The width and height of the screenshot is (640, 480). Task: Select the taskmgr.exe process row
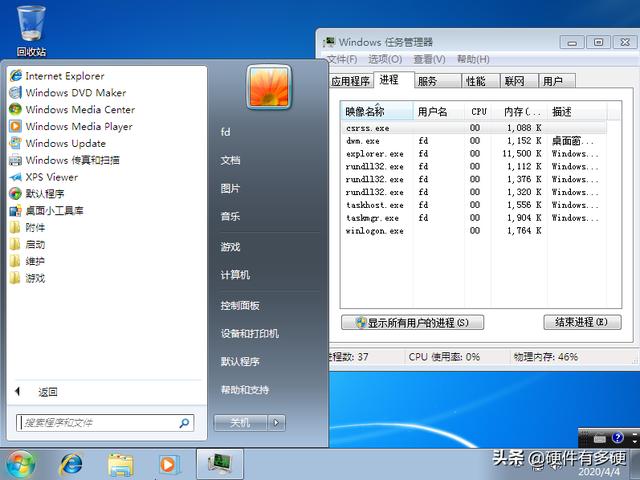[473, 218]
